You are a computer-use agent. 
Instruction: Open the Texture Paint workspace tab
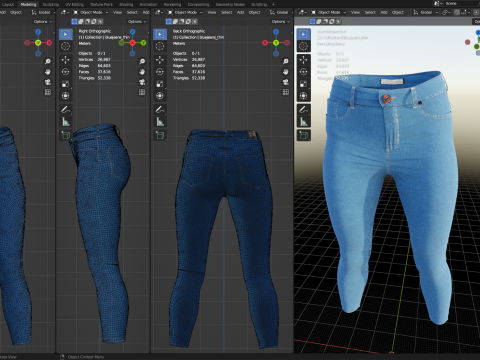[101, 4]
